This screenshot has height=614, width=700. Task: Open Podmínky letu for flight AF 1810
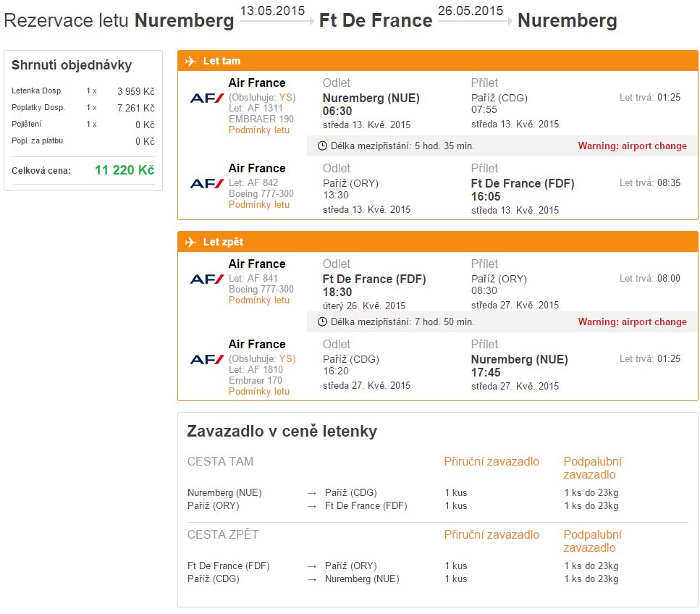[x=259, y=391]
